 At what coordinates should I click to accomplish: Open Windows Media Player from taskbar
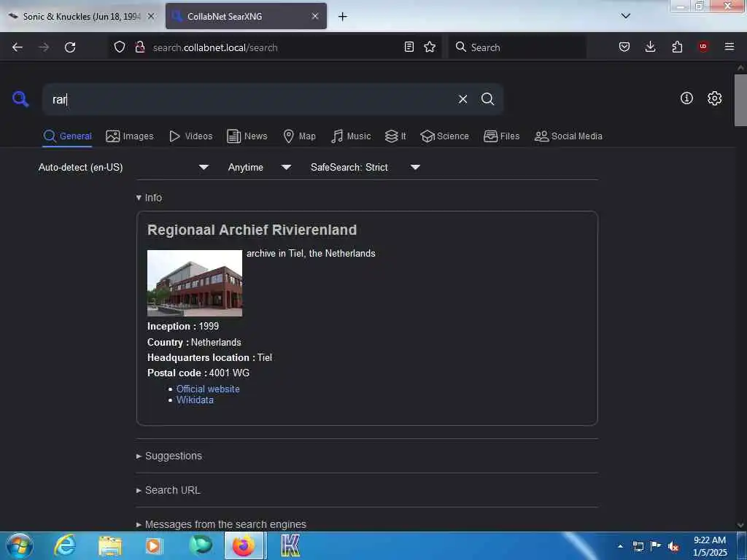[x=153, y=545]
